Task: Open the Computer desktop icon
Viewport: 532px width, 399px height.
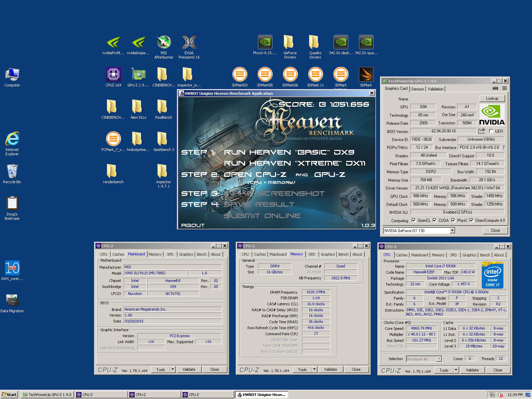Action: (x=12, y=77)
